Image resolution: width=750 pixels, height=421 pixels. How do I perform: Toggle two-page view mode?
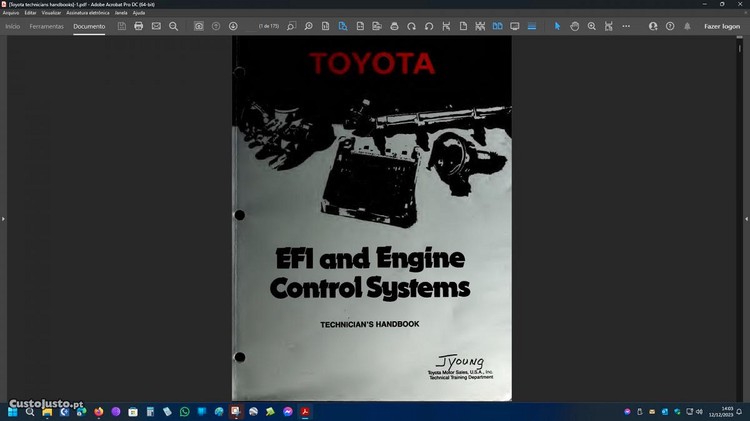pos(497,26)
